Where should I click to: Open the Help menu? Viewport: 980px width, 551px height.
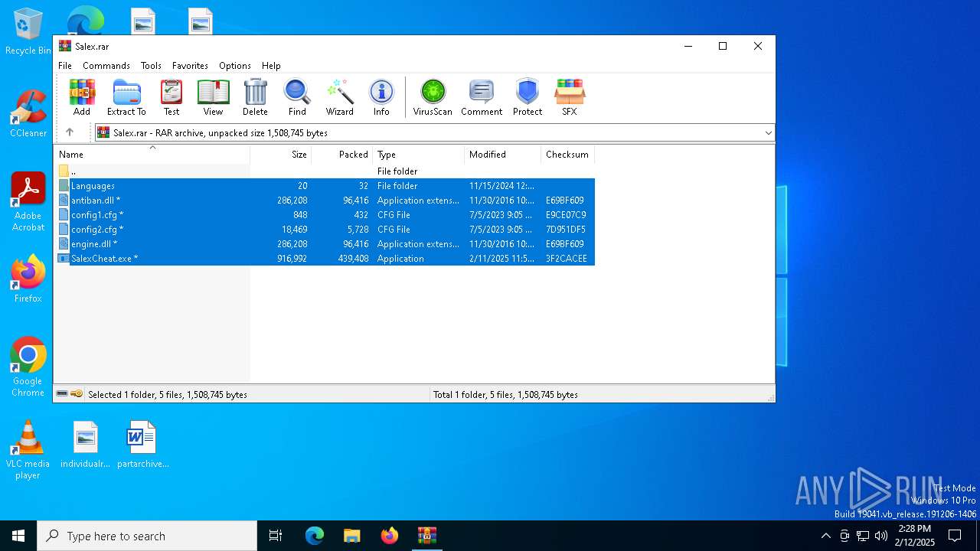pos(271,66)
